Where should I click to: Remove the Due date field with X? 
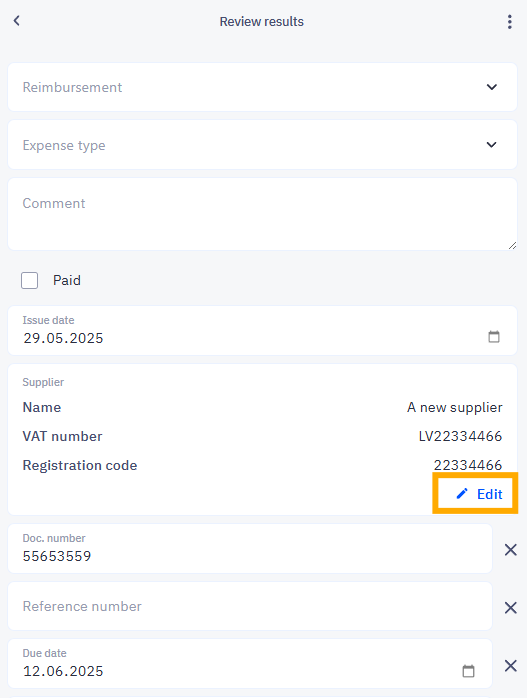click(x=511, y=666)
